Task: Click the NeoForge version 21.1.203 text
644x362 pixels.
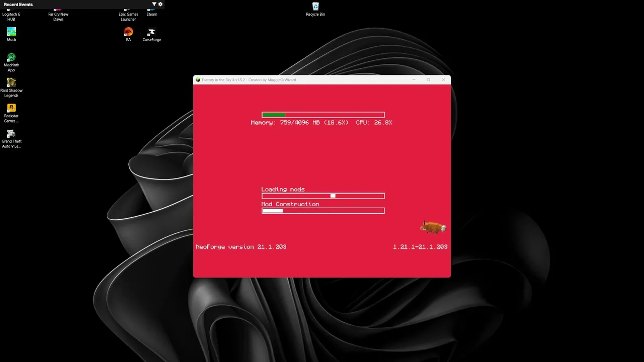Action: click(241, 247)
